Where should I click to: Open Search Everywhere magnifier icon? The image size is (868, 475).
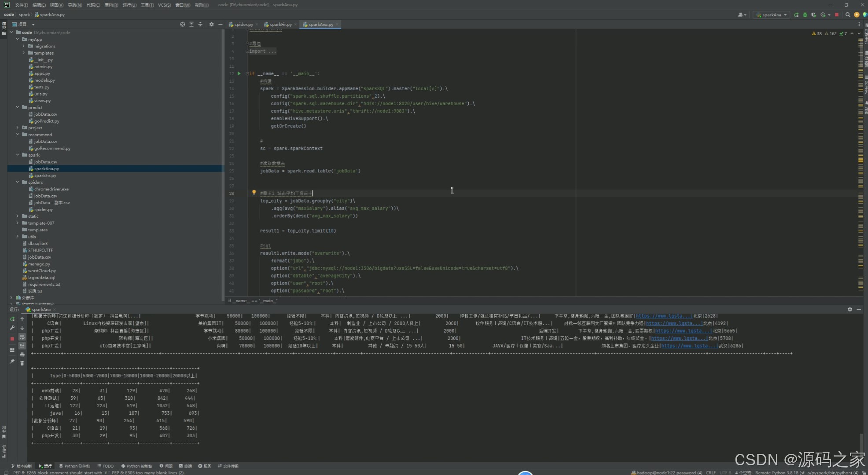848,15
